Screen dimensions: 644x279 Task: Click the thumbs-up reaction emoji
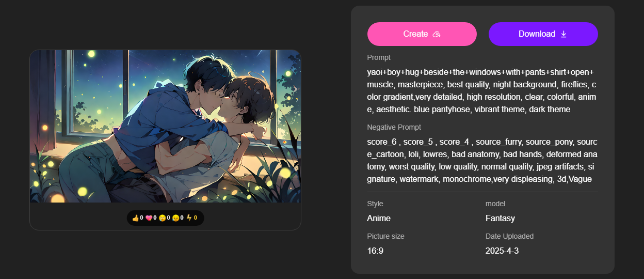pos(136,218)
